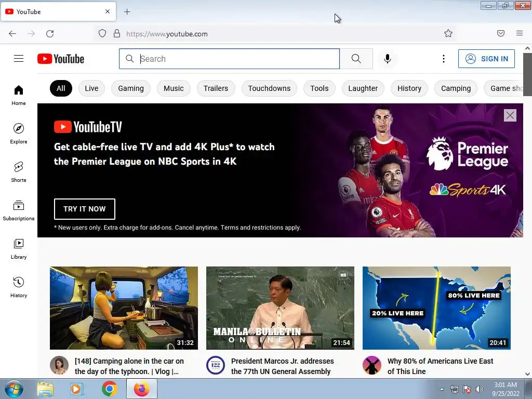The width and height of the screenshot is (532, 399).
Task: Open the tracking protection shield icon
Action: tap(102, 34)
